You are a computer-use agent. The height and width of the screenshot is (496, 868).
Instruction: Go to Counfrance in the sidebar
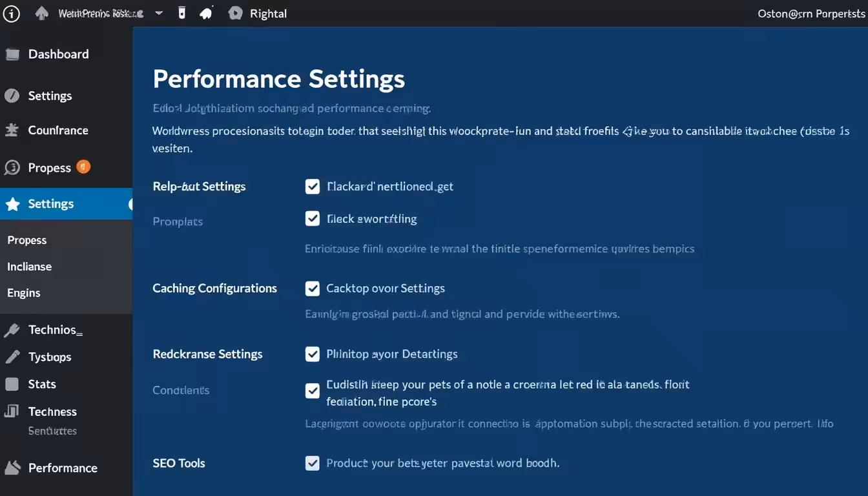click(58, 130)
